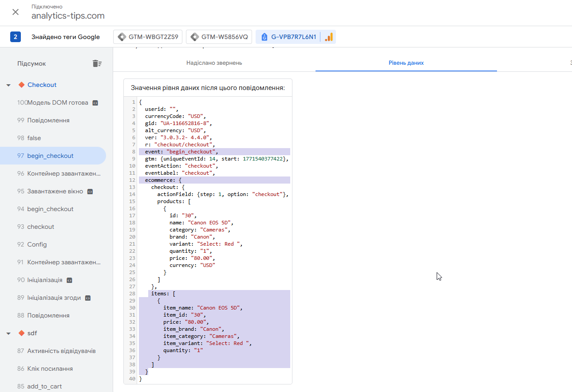572x392 pixels.
Task: Click the GTM-WBGT2ZS9 container chip
Action: (148, 37)
